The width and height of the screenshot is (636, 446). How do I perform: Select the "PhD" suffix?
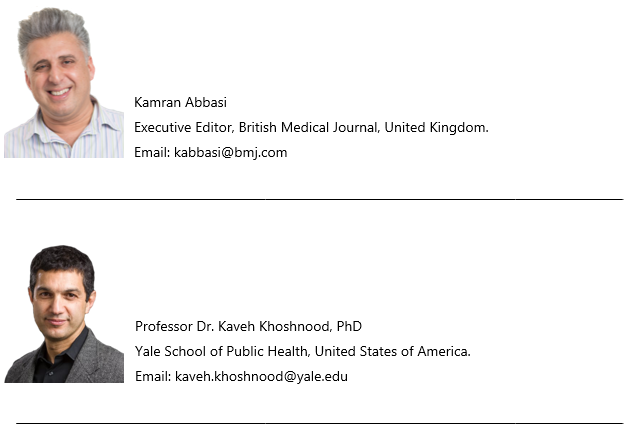[x=349, y=326]
